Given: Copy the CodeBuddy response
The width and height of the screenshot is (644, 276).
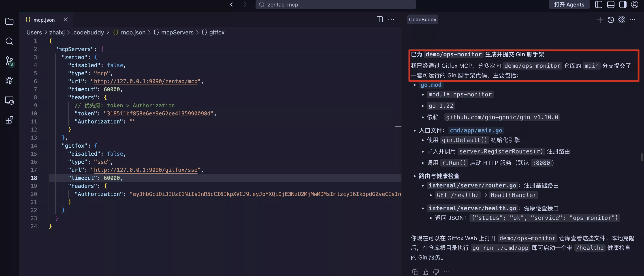Looking at the screenshot, I should click(415, 272).
